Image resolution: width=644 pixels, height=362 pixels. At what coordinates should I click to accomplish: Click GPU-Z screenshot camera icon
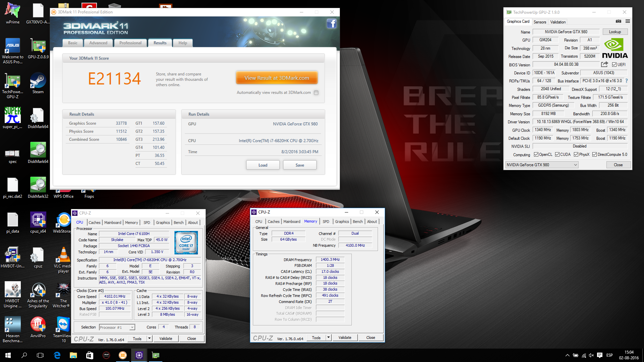coord(618,21)
